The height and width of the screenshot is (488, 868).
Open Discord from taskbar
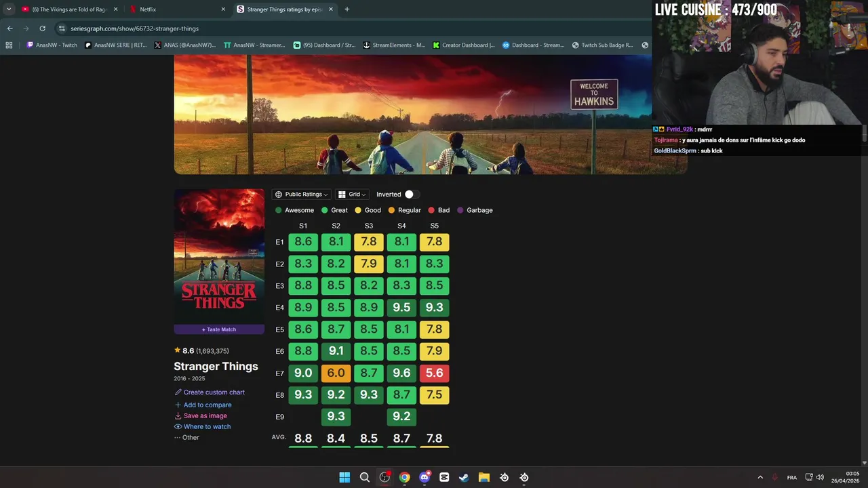tap(425, 477)
